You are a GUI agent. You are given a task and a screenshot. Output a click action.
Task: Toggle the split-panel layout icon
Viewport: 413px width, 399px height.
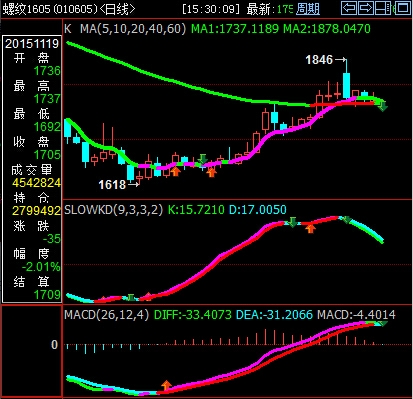pyautogui.click(x=382, y=8)
